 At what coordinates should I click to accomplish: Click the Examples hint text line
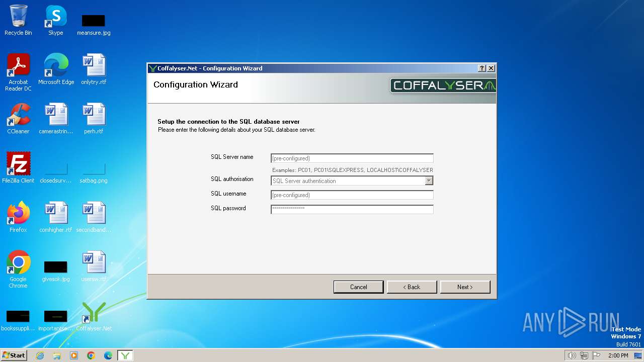(x=353, y=170)
